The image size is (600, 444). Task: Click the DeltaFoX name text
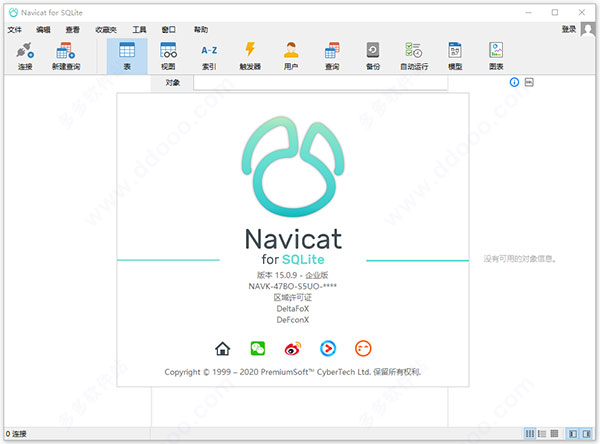293,309
